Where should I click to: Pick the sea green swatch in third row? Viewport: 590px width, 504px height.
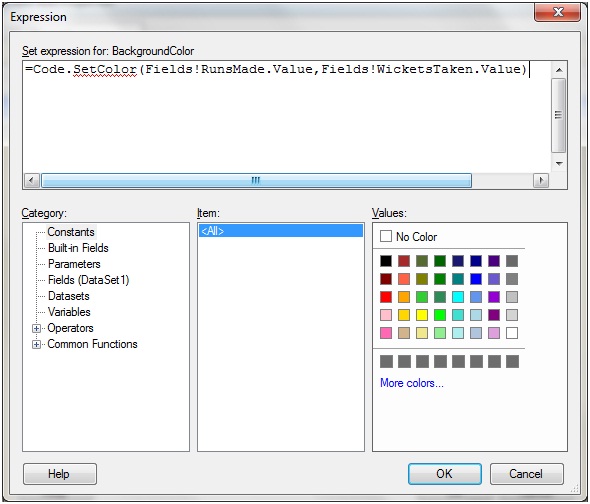pos(440,297)
